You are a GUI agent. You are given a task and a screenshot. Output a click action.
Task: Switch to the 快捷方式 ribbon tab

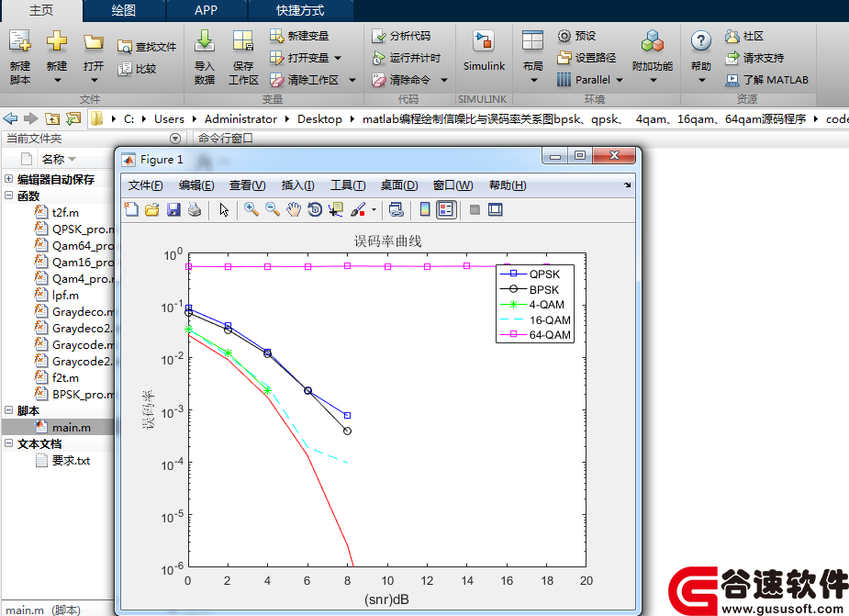pos(300,11)
